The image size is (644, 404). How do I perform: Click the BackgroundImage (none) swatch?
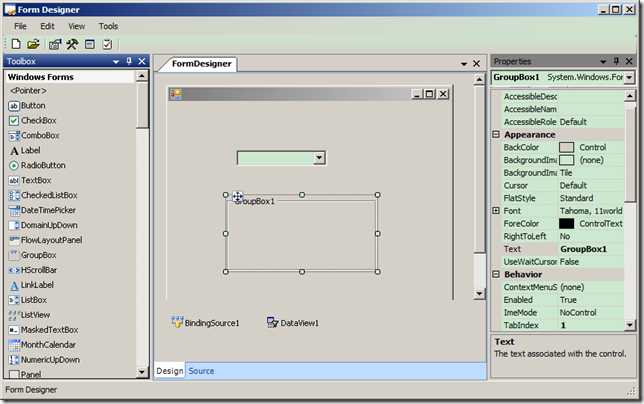(x=566, y=160)
